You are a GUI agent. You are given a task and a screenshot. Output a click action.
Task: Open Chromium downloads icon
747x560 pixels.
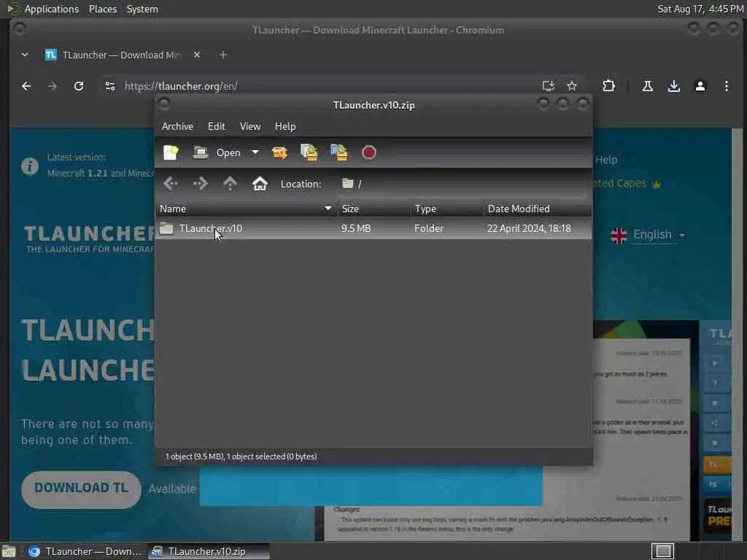tap(673, 86)
